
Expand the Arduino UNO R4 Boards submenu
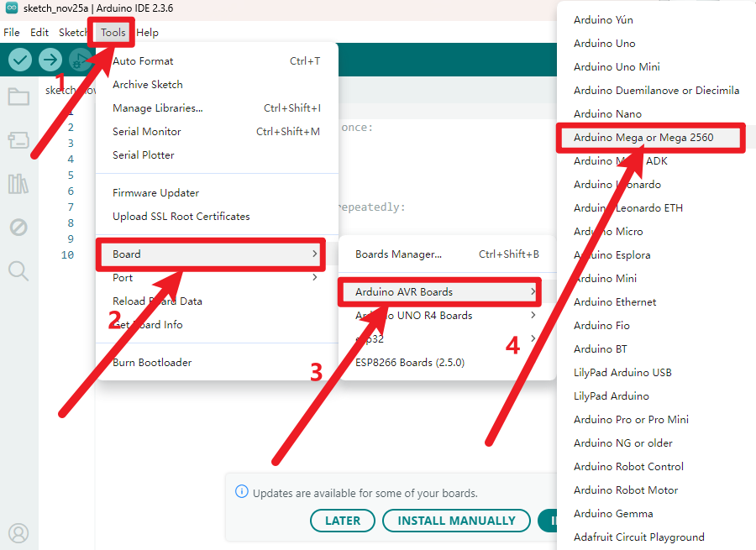coord(448,315)
